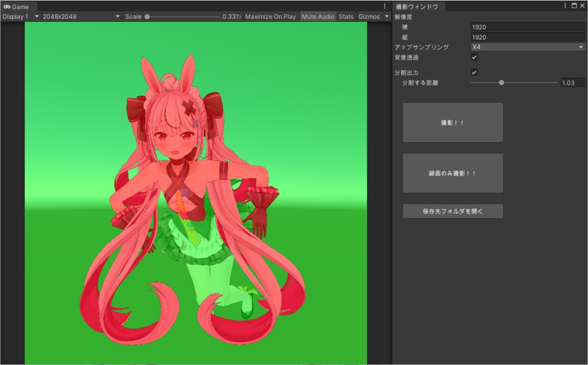Click 保存先フォルダを開く to open save folder
This screenshot has height=365, width=588.
point(452,211)
